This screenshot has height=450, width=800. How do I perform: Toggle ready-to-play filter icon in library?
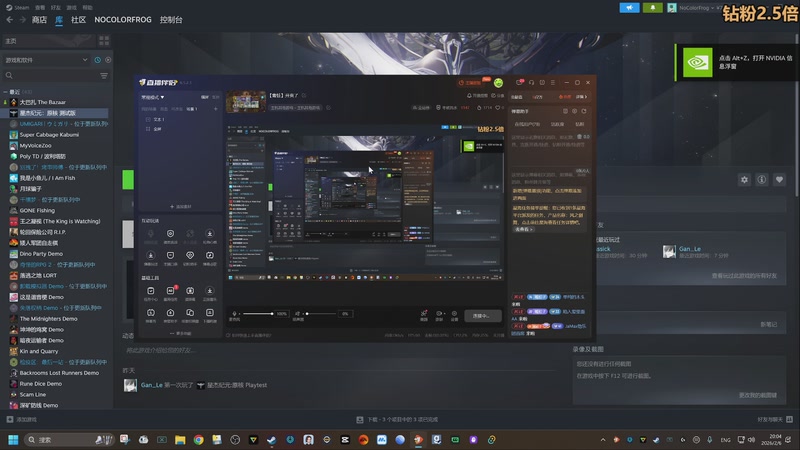pyautogui.click(x=108, y=60)
